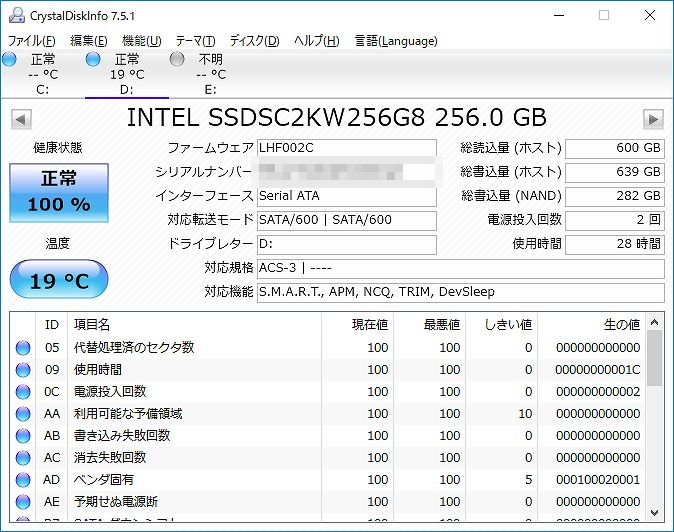Click the 19 °C temperature button
674x532 pixels.
[x=59, y=279]
